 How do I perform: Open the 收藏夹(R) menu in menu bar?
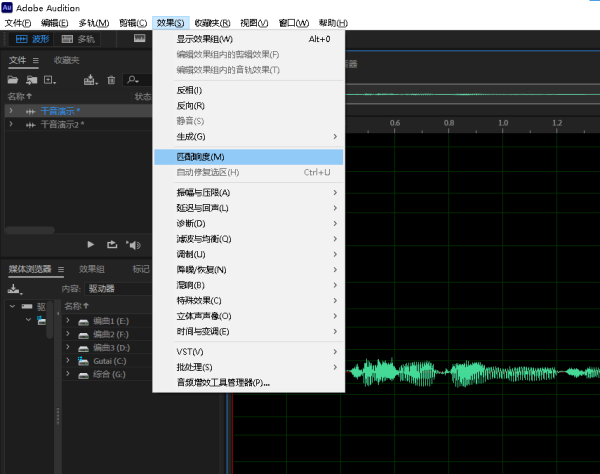pyautogui.click(x=211, y=22)
